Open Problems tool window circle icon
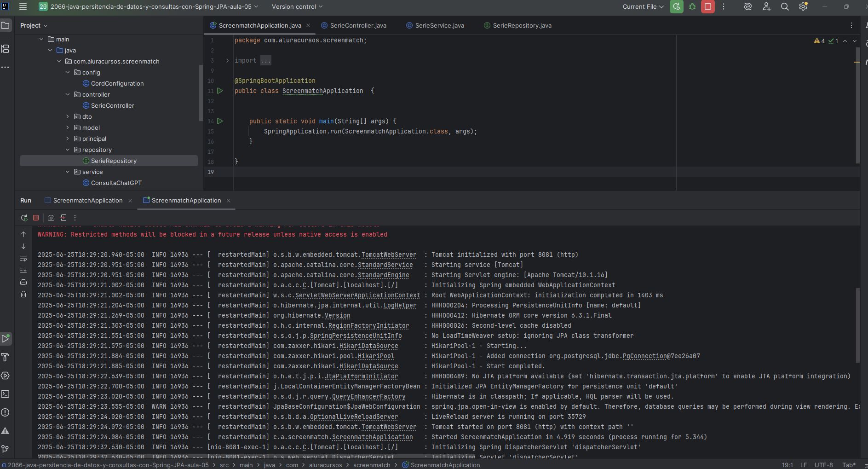 pos(6,412)
